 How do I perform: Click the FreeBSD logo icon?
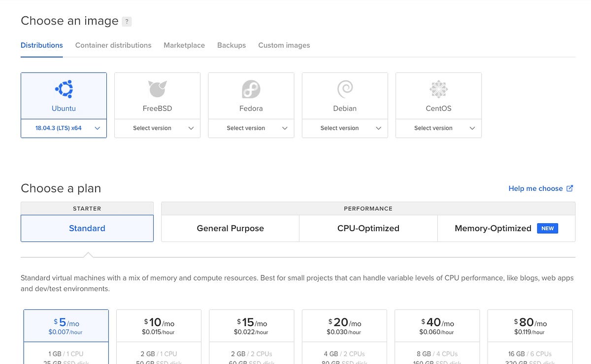tap(157, 89)
